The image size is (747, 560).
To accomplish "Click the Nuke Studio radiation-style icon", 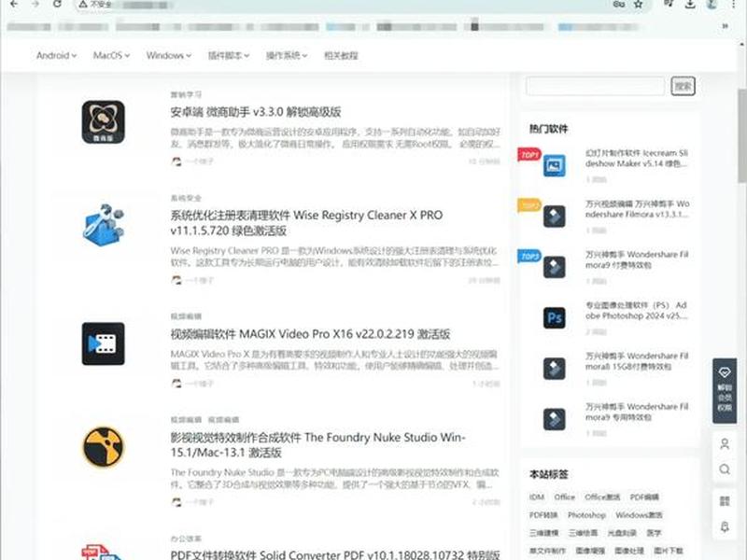I will tap(104, 447).
